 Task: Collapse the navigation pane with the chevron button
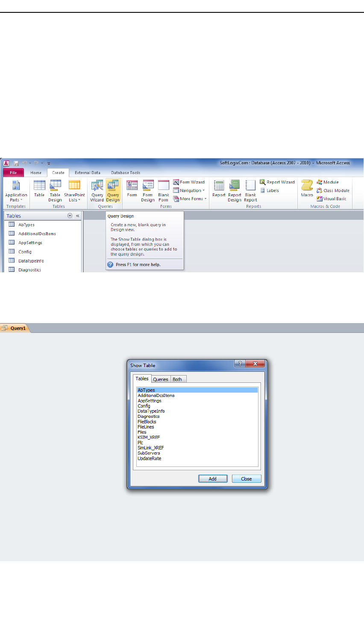pyautogui.click(x=77, y=216)
